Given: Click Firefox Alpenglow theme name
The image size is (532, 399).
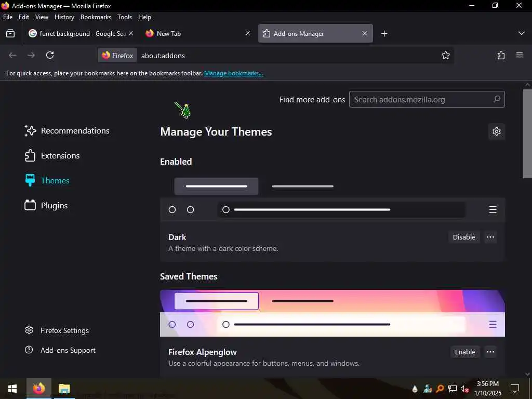Looking at the screenshot, I should click(x=203, y=352).
